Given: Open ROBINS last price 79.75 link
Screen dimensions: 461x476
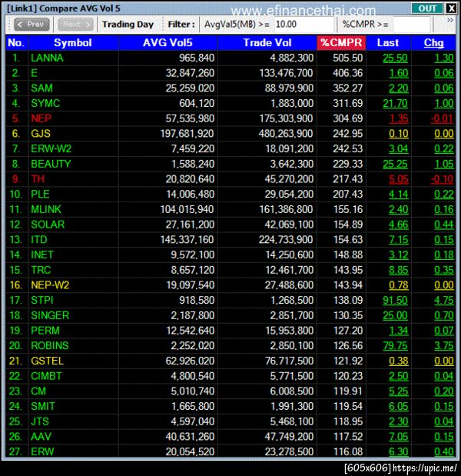Looking at the screenshot, I should 395,346.
